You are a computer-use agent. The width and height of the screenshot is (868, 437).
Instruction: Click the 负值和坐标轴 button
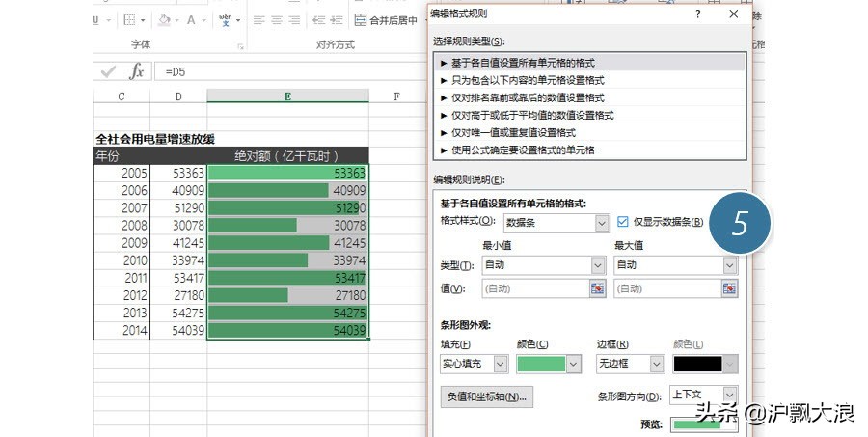487,396
